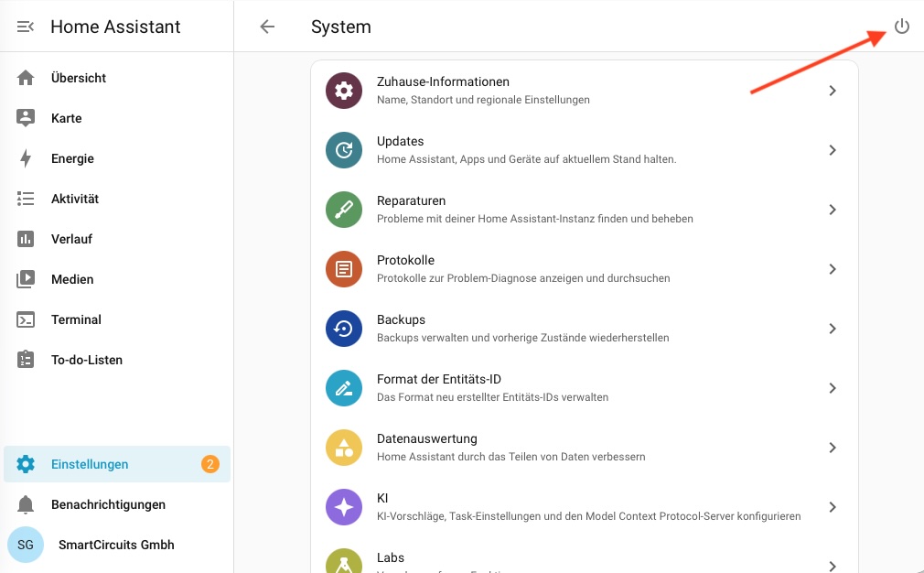Click the Aktivität list icon
Viewport: 924px width, 573px height.
tap(26, 199)
